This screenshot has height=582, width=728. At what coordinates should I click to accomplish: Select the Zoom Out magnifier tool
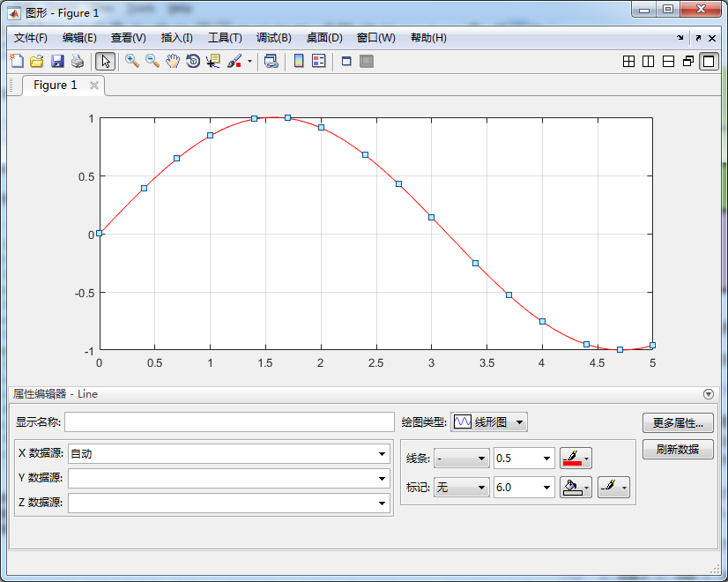coord(152,61)
